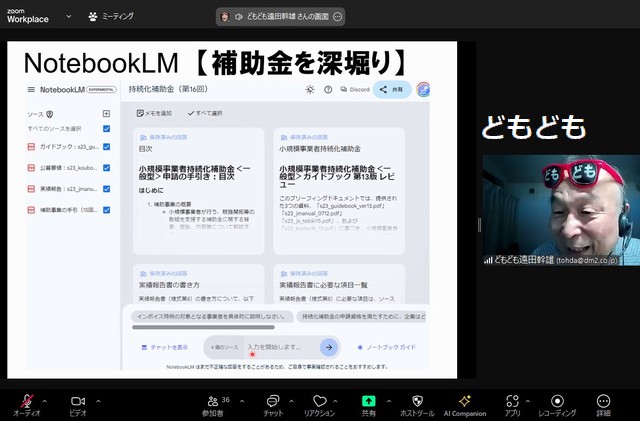Click すべて選択 select all button
The image size is (640, 421).
point(205,113)
